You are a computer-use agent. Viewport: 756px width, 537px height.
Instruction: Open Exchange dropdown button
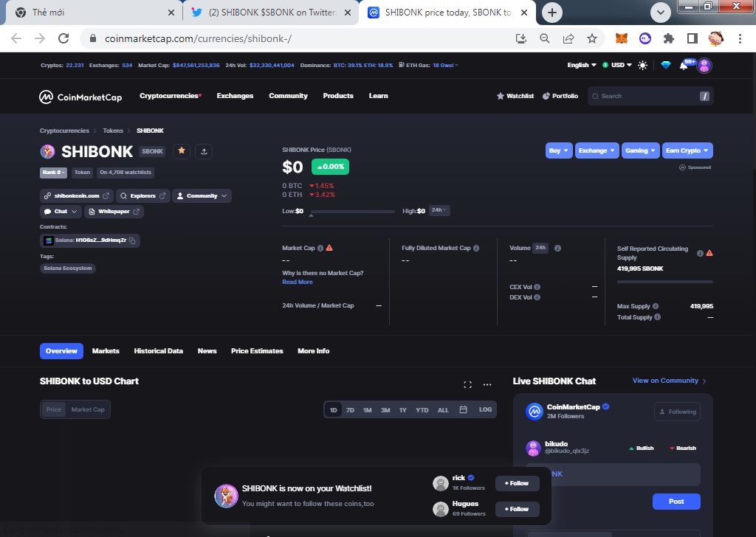click(x=597, y=150)
